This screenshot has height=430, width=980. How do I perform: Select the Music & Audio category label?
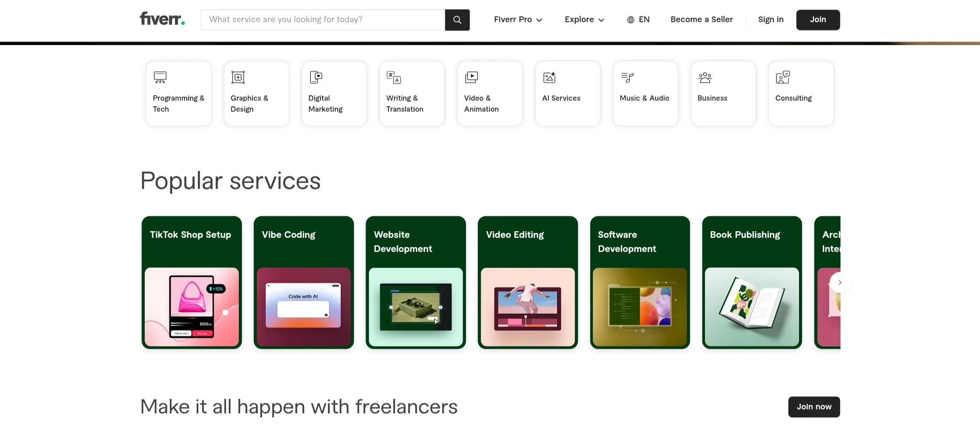(645, 98)
